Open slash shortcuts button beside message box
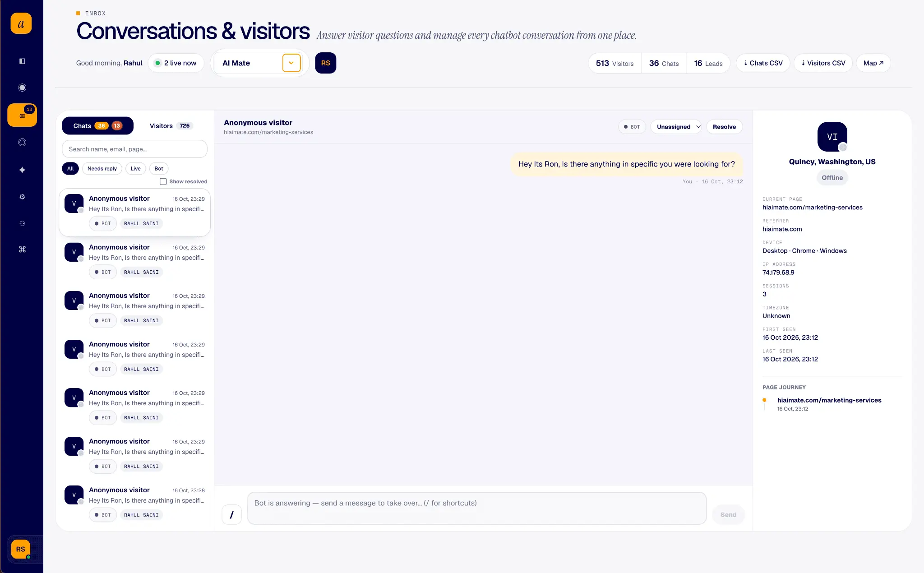 232,515
